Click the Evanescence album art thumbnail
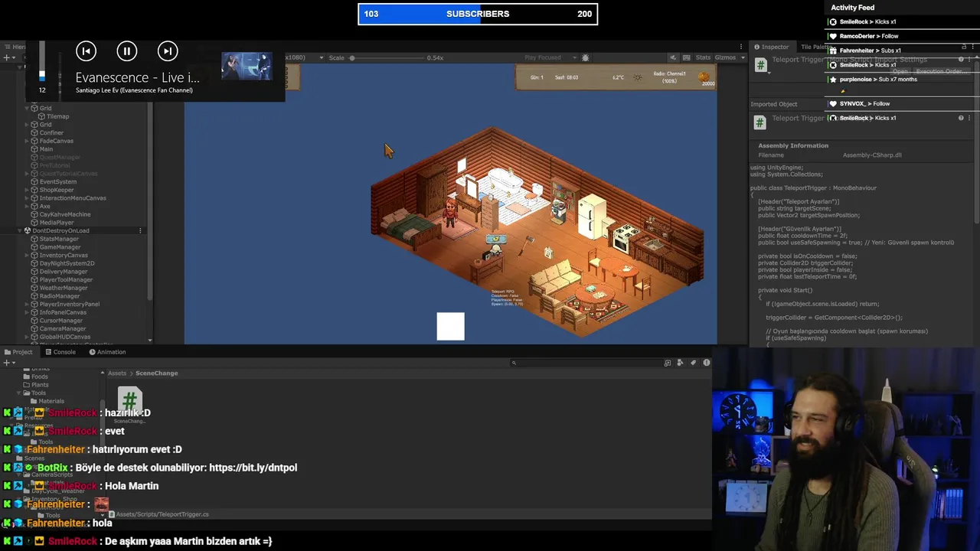This screenshot has height=551, width=980. (x=247, y=67)
